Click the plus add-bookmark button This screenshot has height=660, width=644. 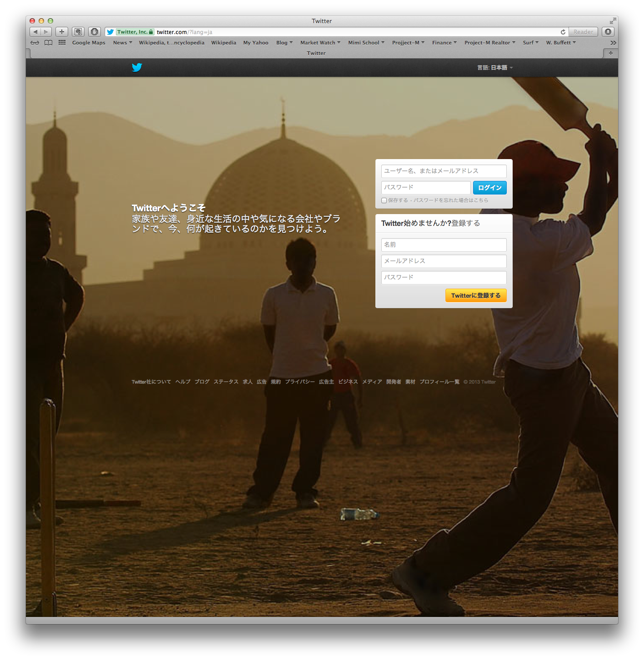pos(62,32)
